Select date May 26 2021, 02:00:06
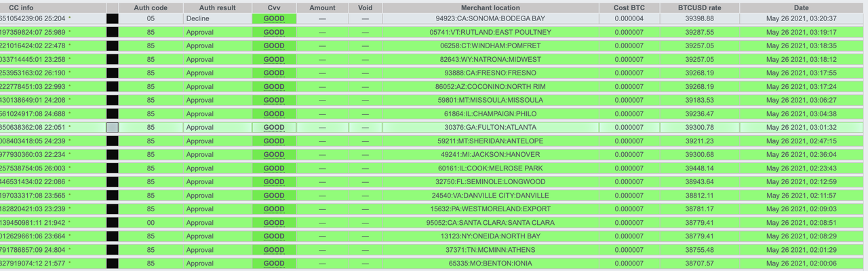This screenshot has height=271, width=868. [x=802, y=263]
